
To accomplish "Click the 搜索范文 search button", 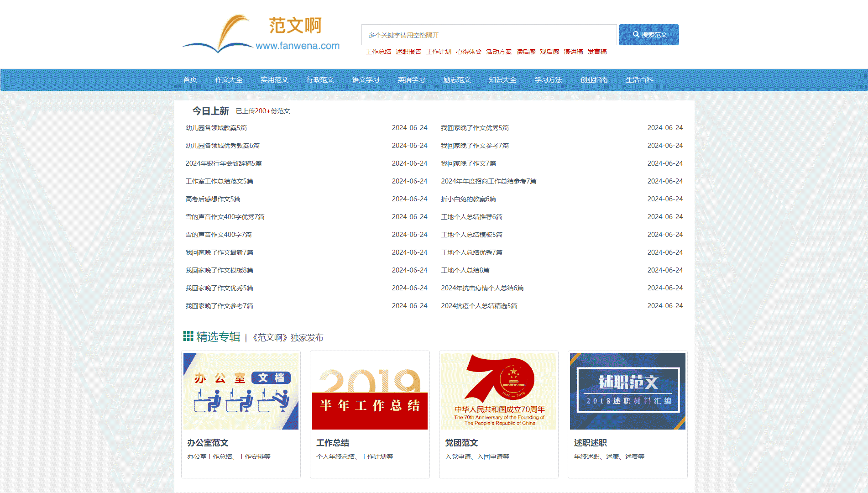I will (649, 35).
